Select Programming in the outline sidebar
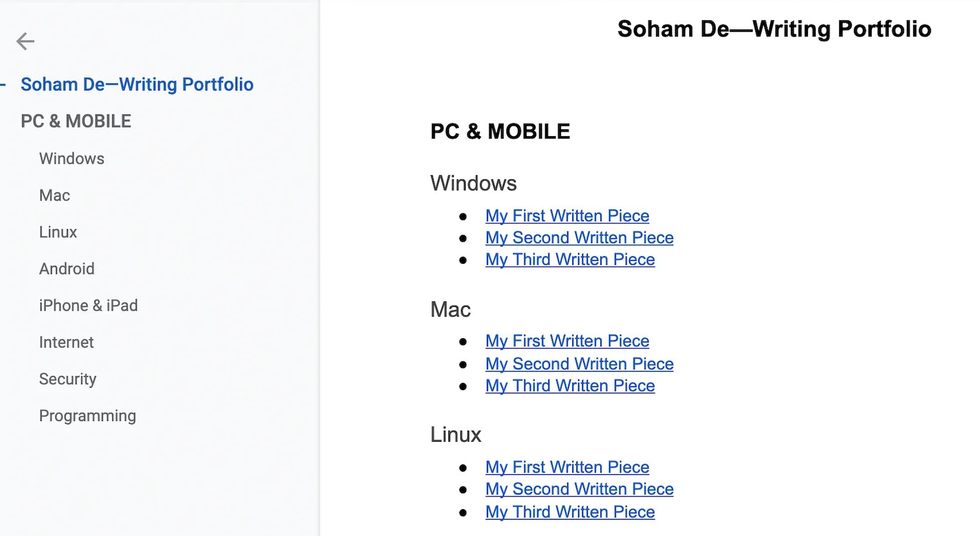 point(88,416)
